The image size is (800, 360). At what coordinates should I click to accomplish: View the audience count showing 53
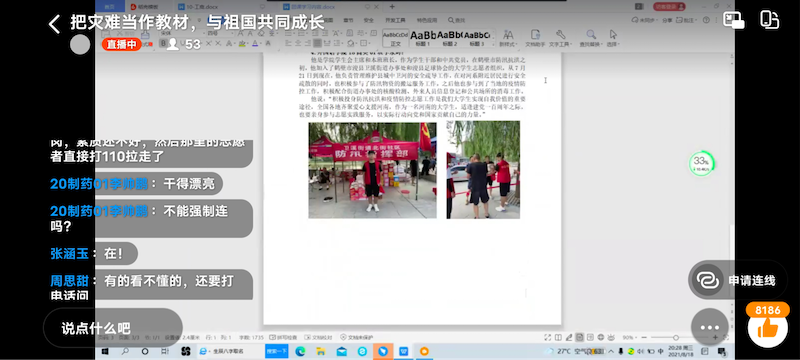pyautogui.click(x=183, y=44)
